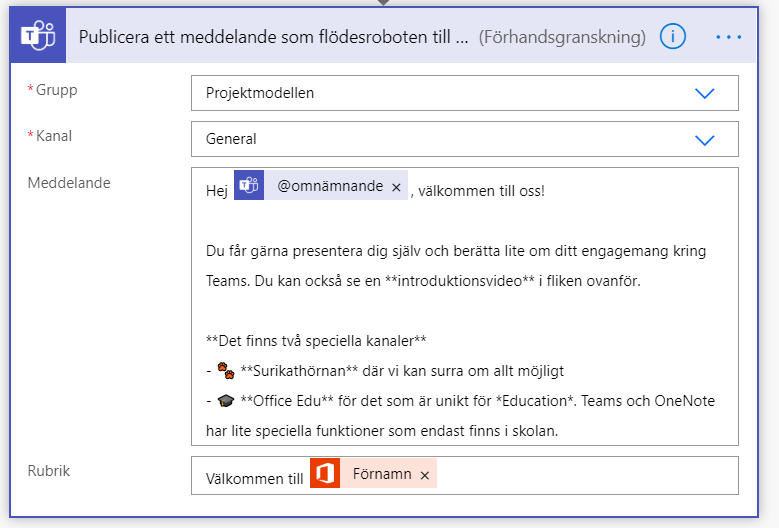Click the '(Förhandsgranskning)' label in the header
This screenshot has width=779, height=528.
point(562,37)
